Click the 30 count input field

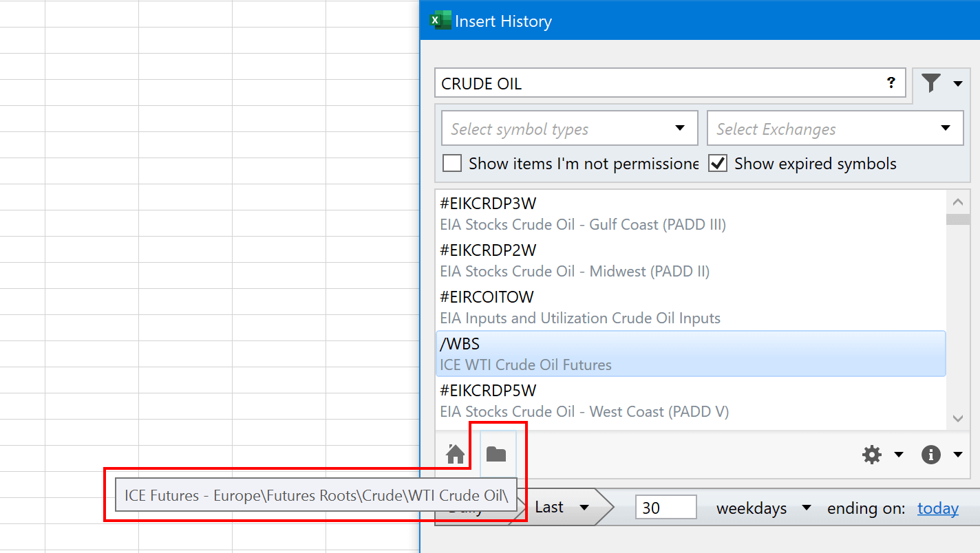click(x=666, y=508)
